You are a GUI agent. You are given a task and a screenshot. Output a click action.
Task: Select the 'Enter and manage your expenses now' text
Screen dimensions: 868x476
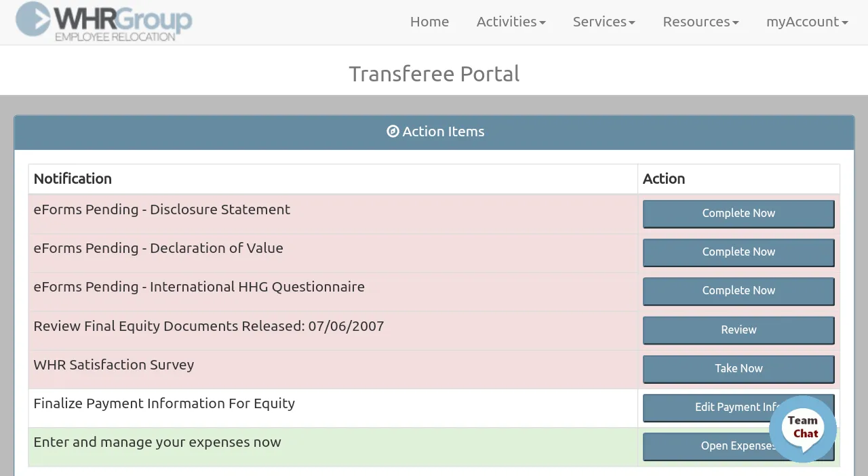click(x=157, y=442)
